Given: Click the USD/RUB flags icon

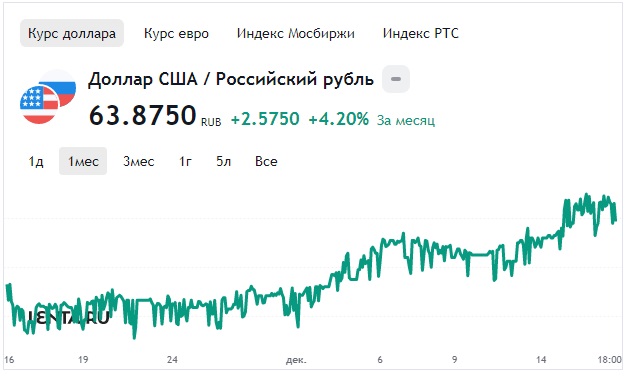Looking at the screenshot, I should pyautogui.click(x=48, y=97).
